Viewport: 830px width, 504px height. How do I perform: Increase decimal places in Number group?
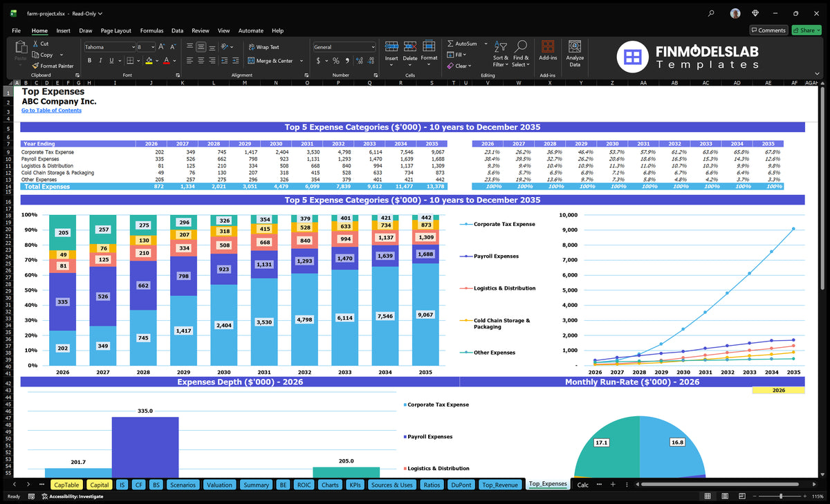tap(358, 61)
